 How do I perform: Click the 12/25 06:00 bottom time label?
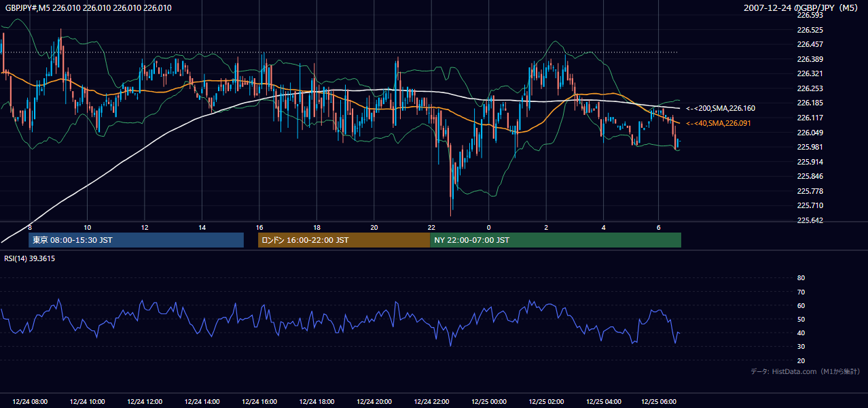point(658,402)
